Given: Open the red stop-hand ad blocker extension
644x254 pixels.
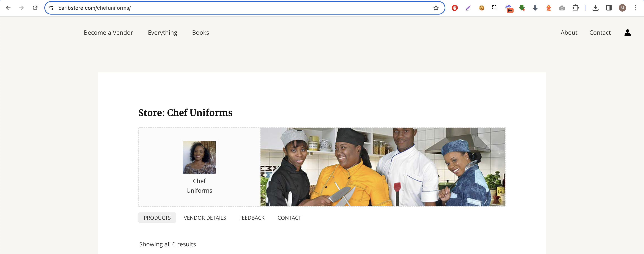Looking at the screenshot, I should point(454,8).
